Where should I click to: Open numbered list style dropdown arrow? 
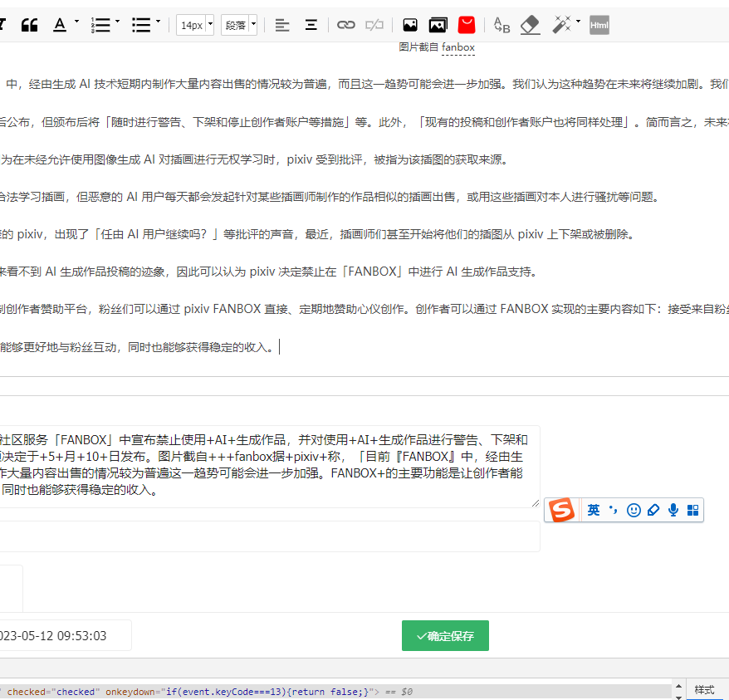coord(117,22)
